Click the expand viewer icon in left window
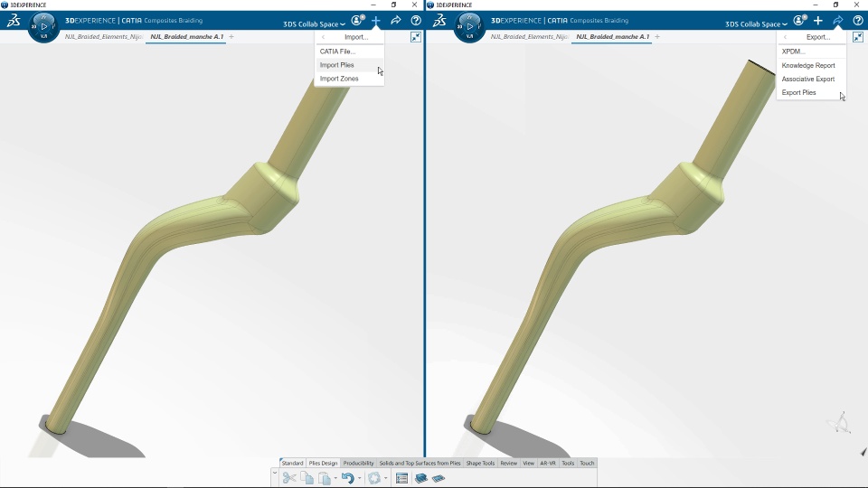Viewport: 868px width, 488px height. click(x=416, y=37)
